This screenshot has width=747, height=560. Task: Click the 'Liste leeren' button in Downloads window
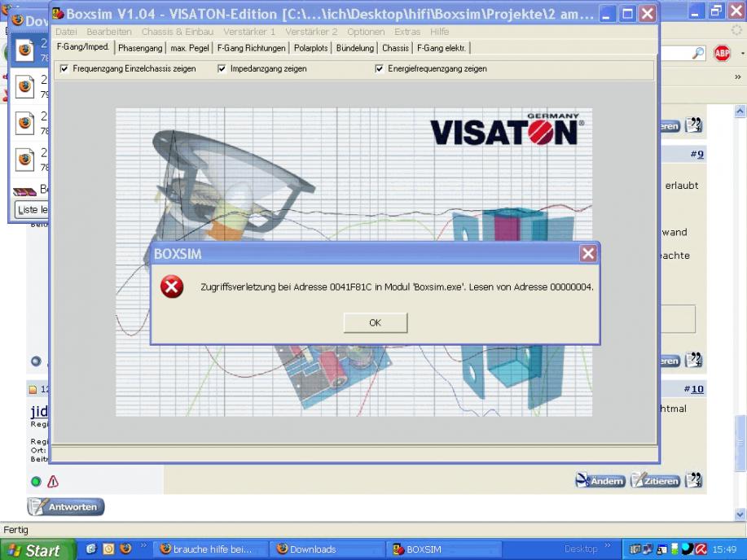point(32,209)
